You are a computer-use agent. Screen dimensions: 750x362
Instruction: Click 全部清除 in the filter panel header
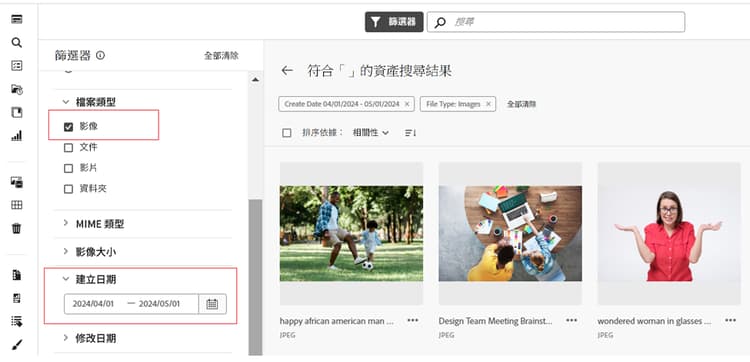[x=221, y=55]
